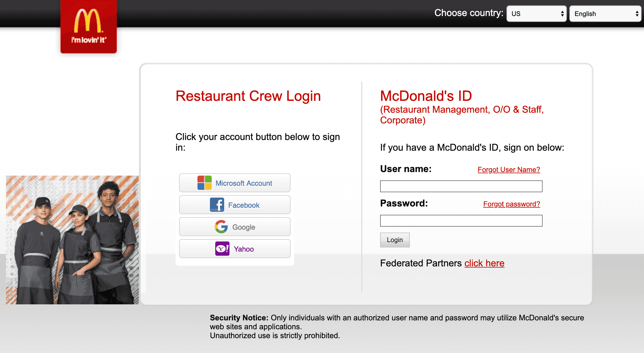
Task: Focus the Password input field
Action: click(x=461, y=221)
